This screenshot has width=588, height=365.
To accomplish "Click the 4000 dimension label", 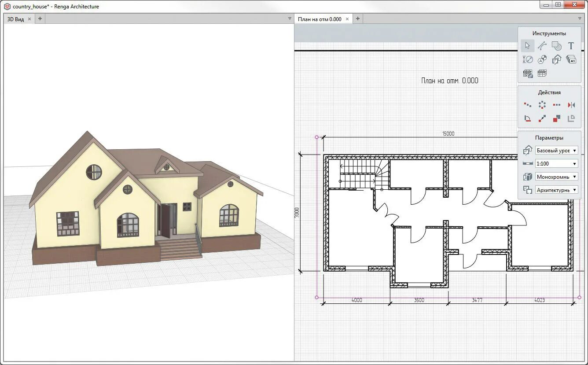I will [x=356, y=300].
